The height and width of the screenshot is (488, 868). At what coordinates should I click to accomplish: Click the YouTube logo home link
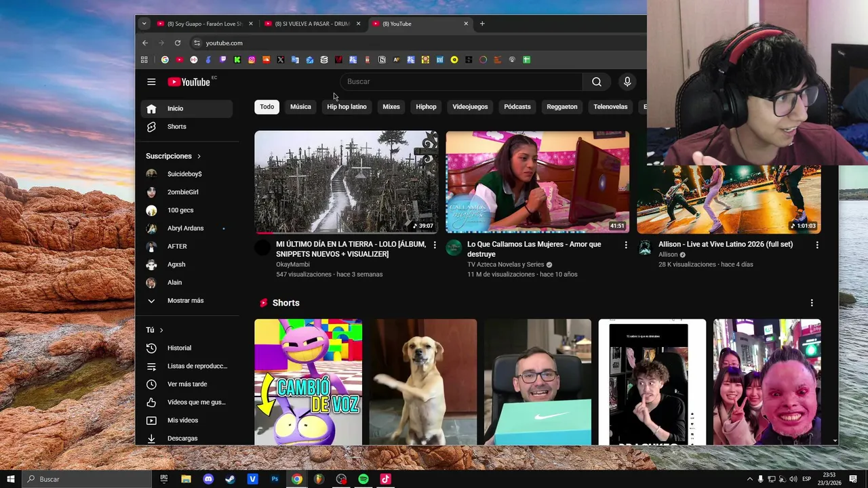tap(189, 82)
